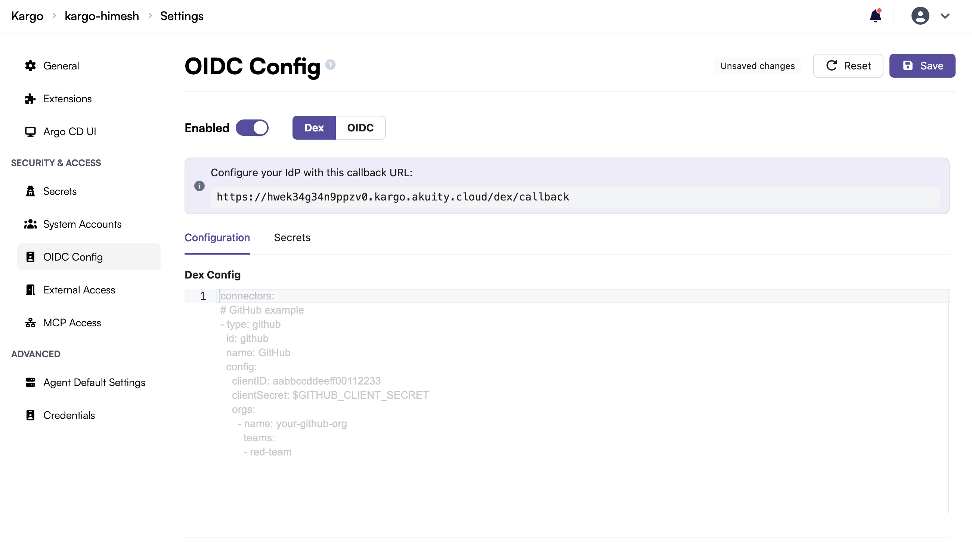Open System Accounts page

click(x=89, y=224)
